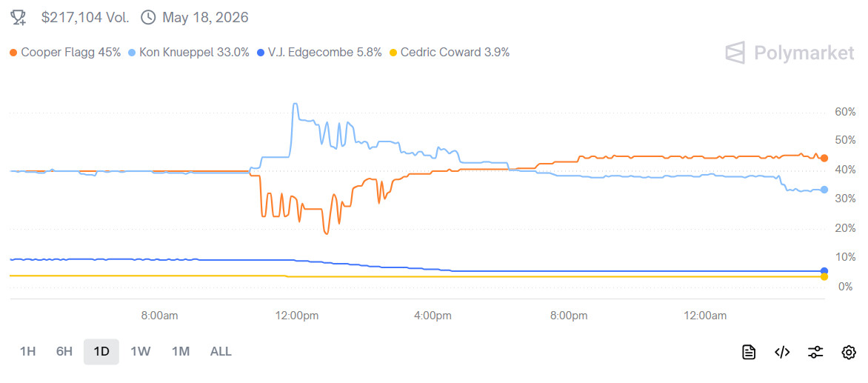Open chart settings gear icon
The image size is (868, 383).
pyautogui.click(x=849, y=352)
